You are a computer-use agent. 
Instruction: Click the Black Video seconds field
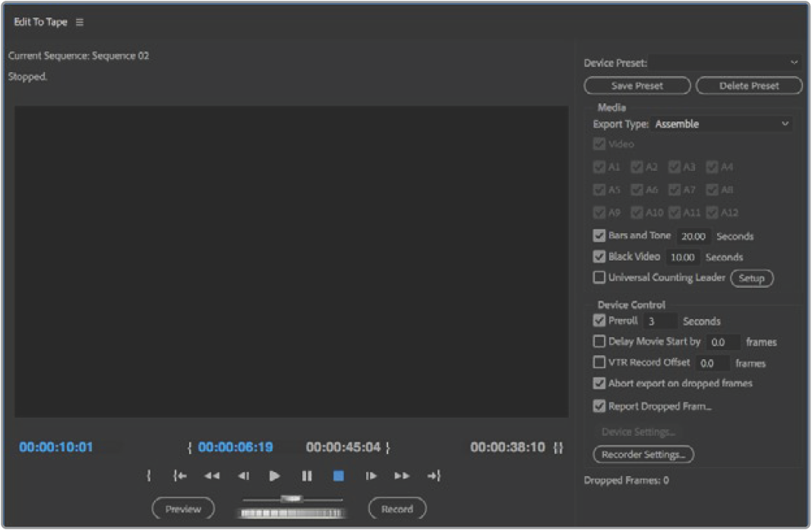point(682,257)
